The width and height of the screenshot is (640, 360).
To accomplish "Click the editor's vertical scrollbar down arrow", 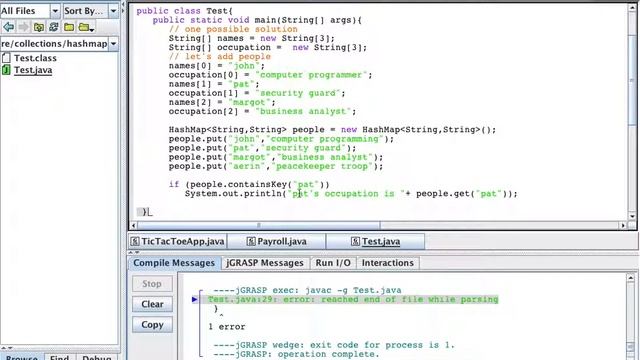I will pos(632,216).
